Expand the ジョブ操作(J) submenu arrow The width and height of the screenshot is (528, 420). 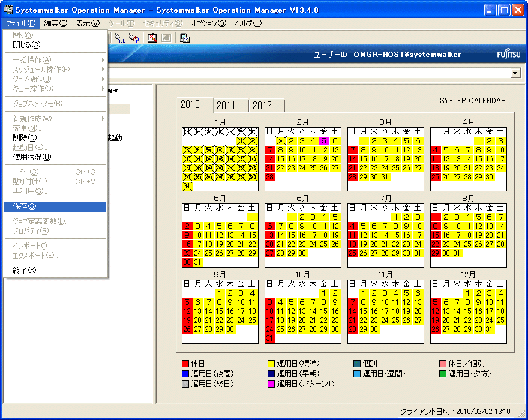tap(103, 79)
